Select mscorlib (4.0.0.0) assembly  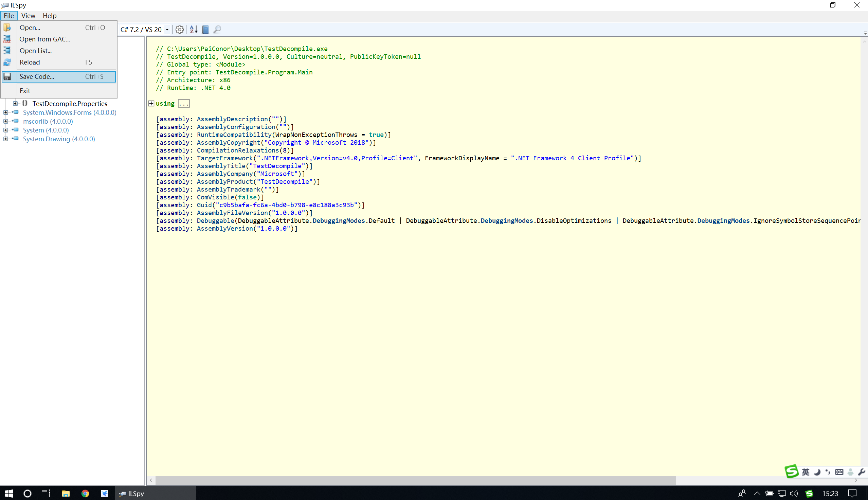(x=48, y=121)
